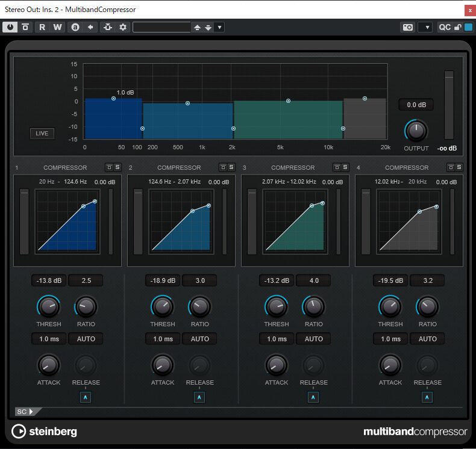Load next preset with down arrow
The image size is (476, 449).
click(x=208, y=28)
